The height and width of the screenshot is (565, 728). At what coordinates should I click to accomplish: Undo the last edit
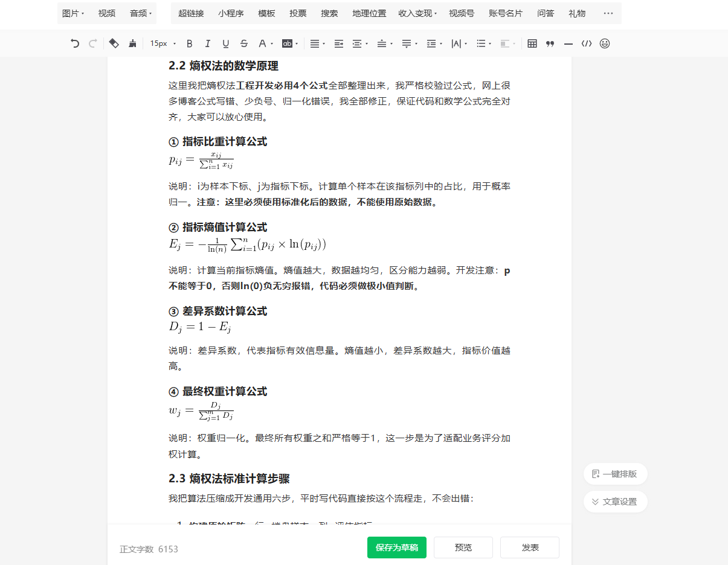[75, 43]
